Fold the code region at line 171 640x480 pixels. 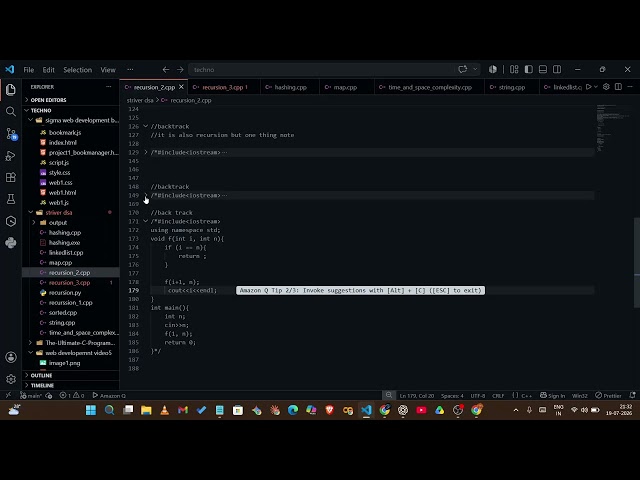click(146, 221)
